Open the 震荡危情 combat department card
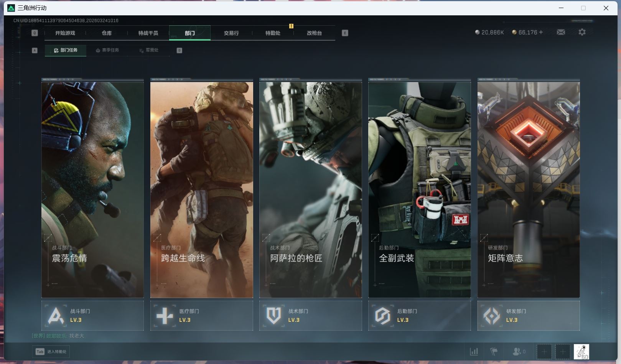621x364 pixels. tap(92, 188)
